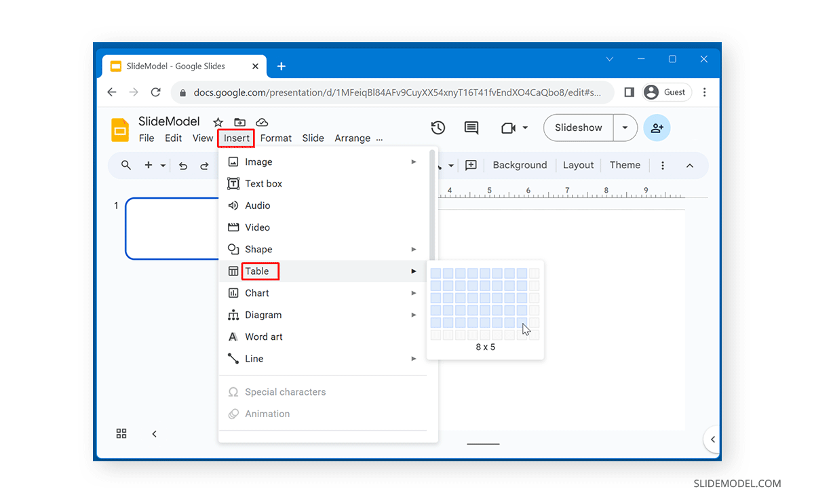Open grid view from the bottom-left icon

[121, 433]
